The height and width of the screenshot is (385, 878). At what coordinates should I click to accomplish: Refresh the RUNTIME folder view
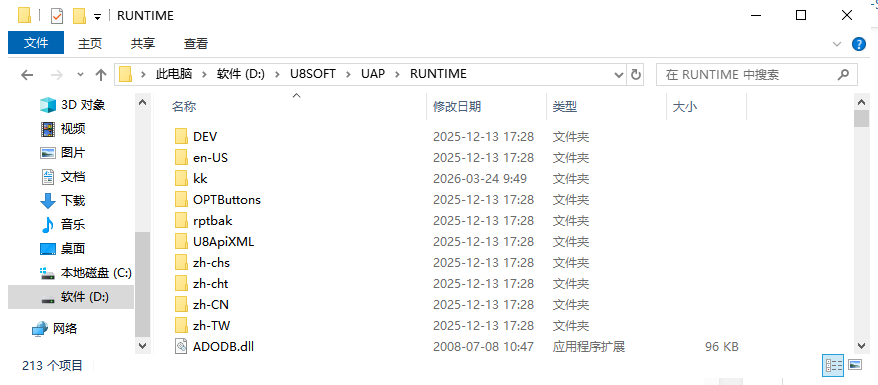[636, 74]
